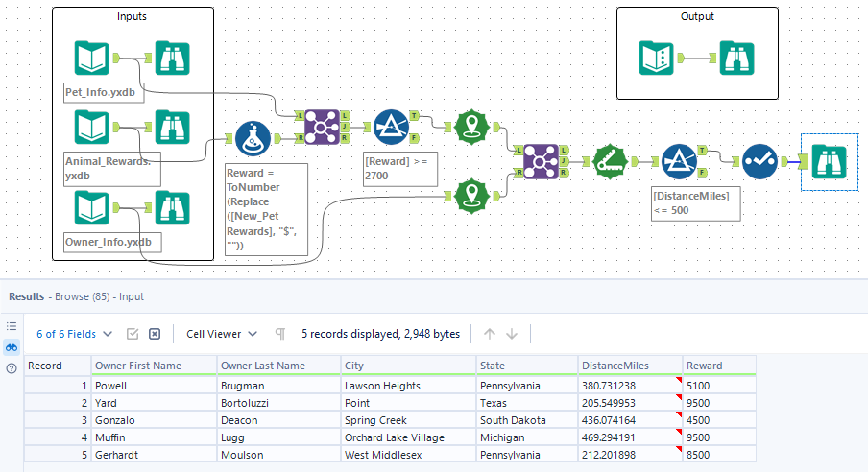Click the Inputs container title
This screenshot has width=868, height=472.
(x=132, y=16)
